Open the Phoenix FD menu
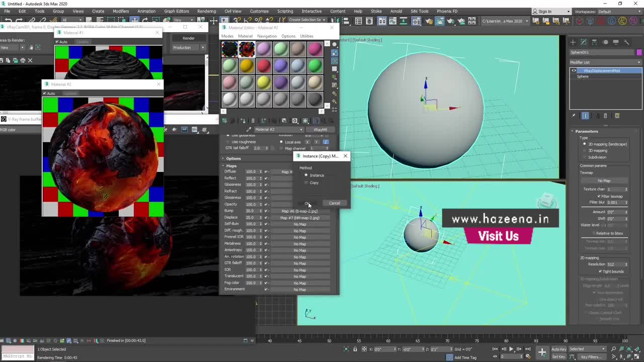 coord(447,11)
